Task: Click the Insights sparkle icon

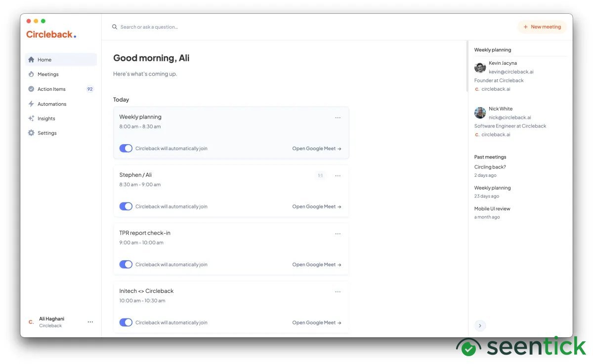Action: [31, 119]
